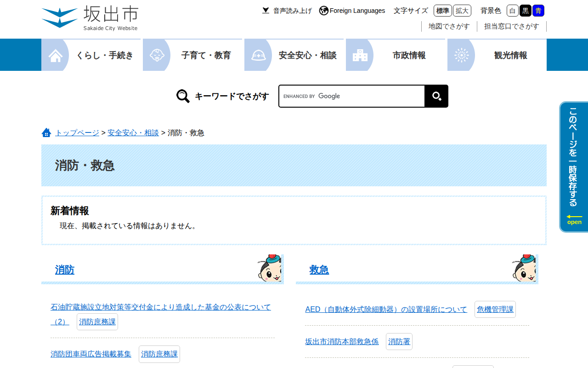Open 担当窓口でさがす link
This screenshot has width=588, height=368.
coord(512,26)
